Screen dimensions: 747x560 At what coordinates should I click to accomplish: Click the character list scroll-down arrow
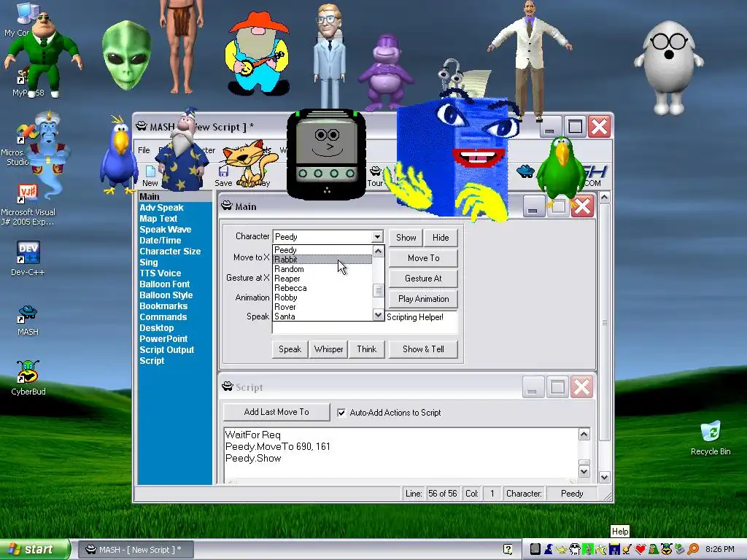[379, 315]
